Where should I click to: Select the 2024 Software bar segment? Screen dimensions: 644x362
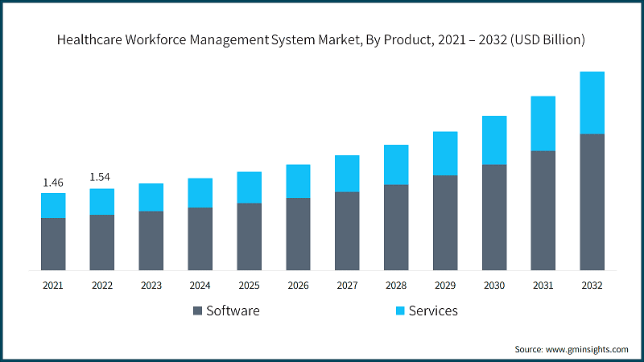[200, 239]
